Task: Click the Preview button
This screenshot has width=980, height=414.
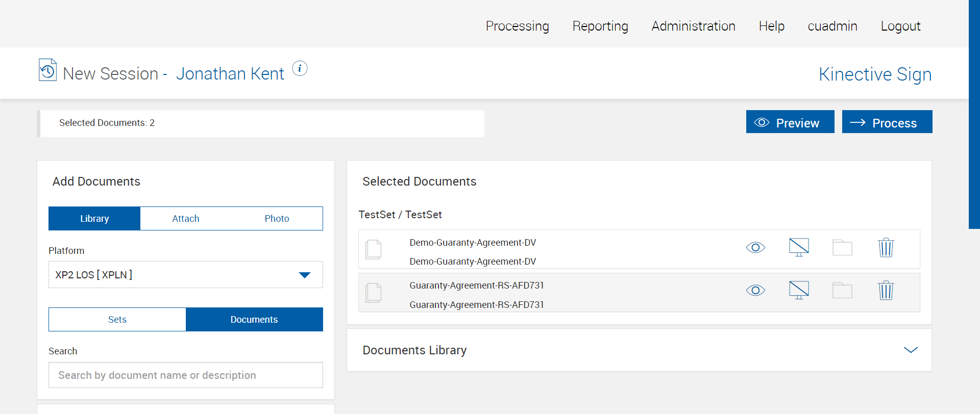Action: click(x=790, y=122)
